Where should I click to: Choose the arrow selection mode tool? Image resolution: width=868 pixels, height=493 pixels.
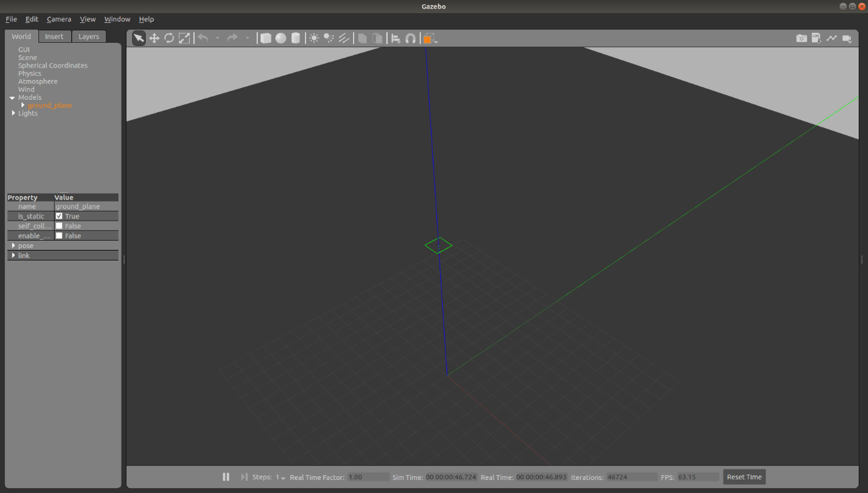[x=139, y=38]
